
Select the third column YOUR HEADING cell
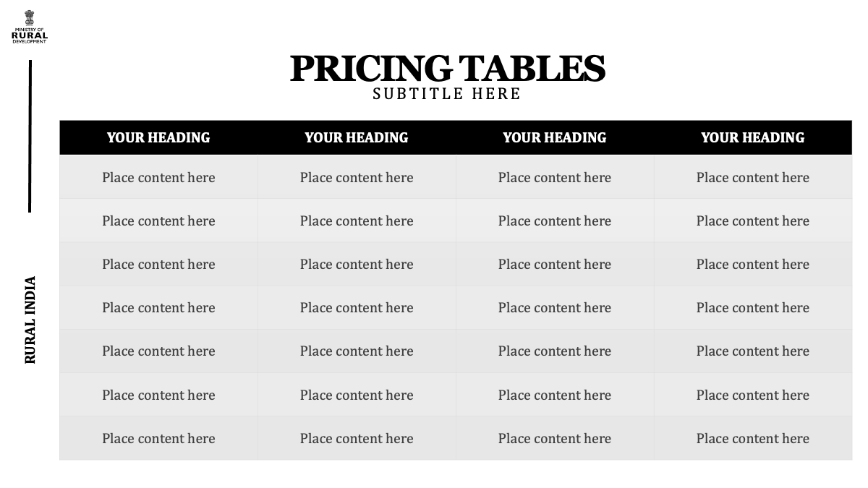click(x=555, y=137)
